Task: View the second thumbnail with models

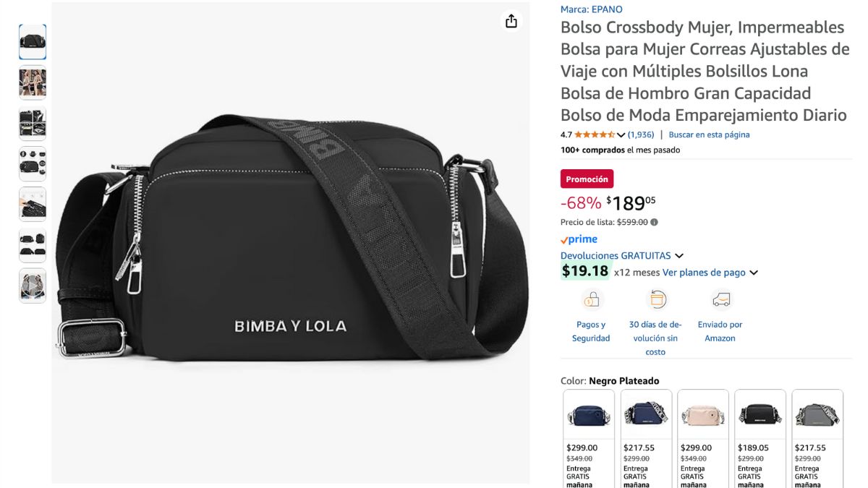Action: coord(33,82)
